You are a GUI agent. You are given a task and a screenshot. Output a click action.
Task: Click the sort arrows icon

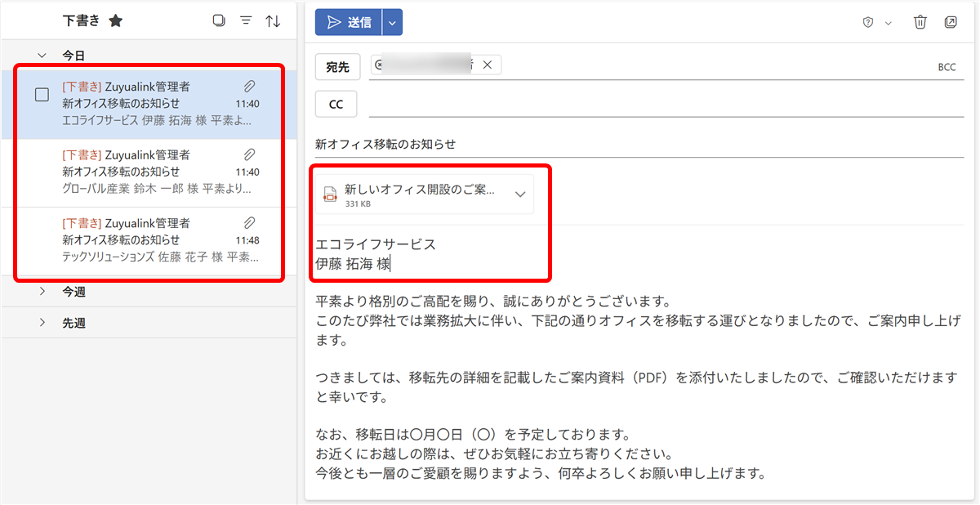[273, 21]
